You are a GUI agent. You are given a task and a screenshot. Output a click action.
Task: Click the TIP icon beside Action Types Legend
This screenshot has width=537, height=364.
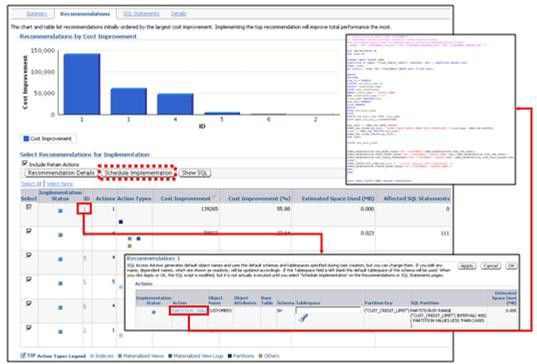pyautogui.click(x=23, y=355)
